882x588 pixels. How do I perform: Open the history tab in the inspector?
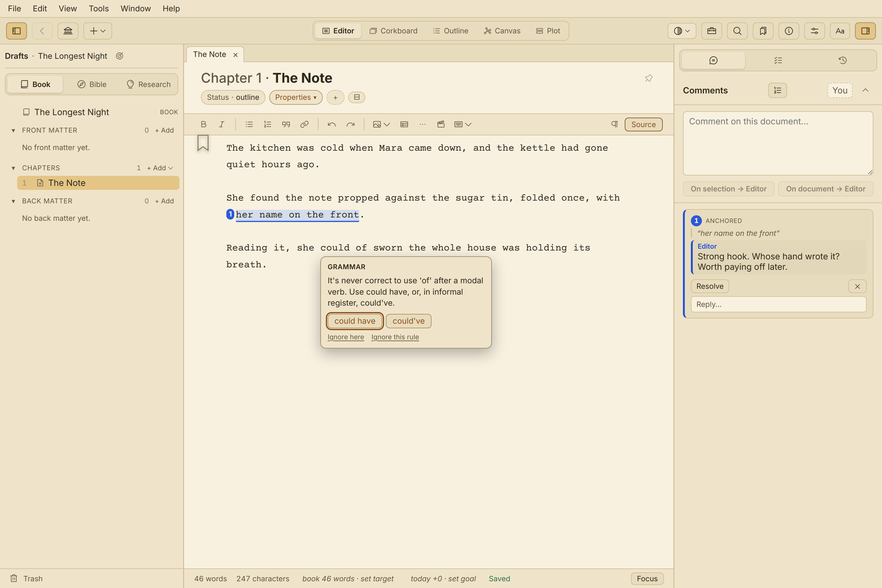pyautogui.click(x=842, y=60)
